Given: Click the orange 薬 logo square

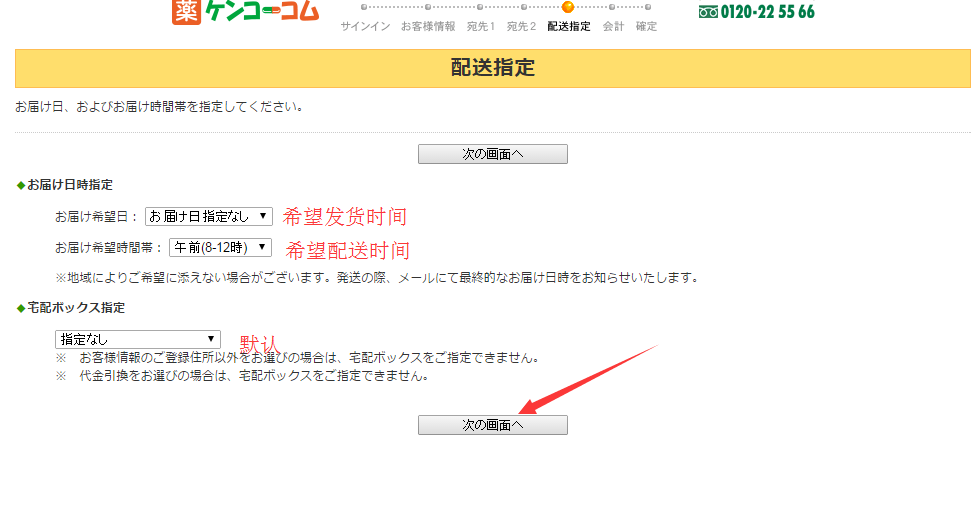Looking at the screenshot, I should tap(187, 11).
